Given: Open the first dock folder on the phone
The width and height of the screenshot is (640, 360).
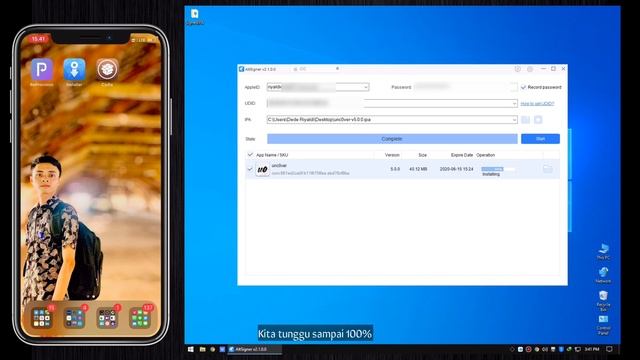Looking at the screenshot, I should point(42,318).
